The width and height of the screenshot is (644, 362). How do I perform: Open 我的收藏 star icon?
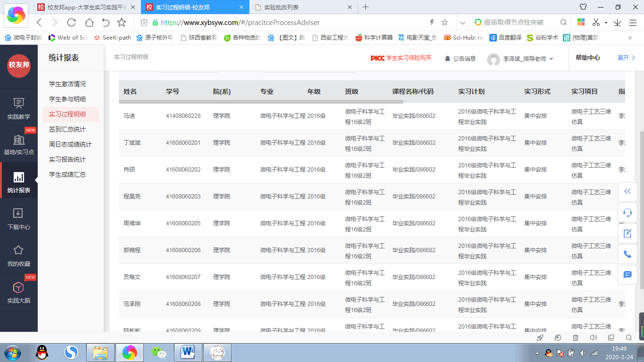pos(18,255)
